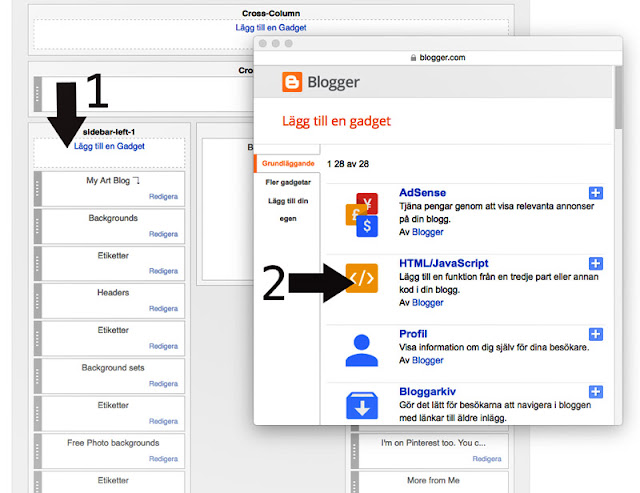Screen dimensions: 640x493
Task: Add the AdSense gadget with plus icon
Action: pos(596,193)
